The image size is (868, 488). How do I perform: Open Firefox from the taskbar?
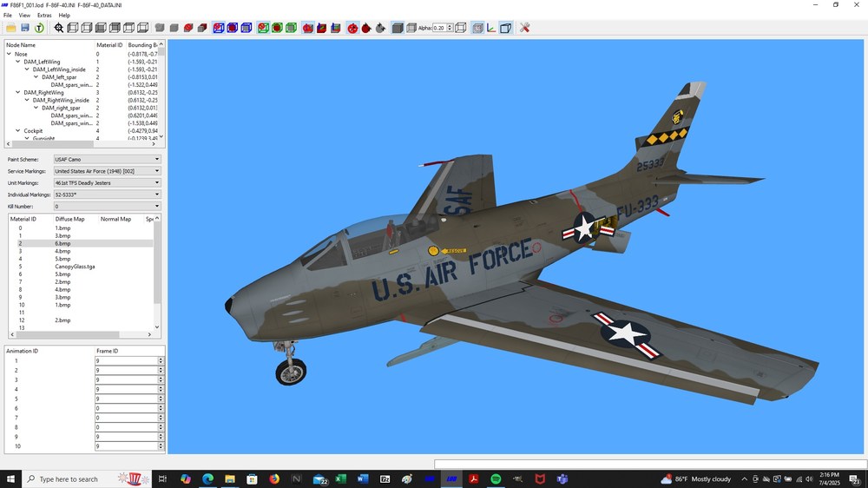tap(274, 479)
